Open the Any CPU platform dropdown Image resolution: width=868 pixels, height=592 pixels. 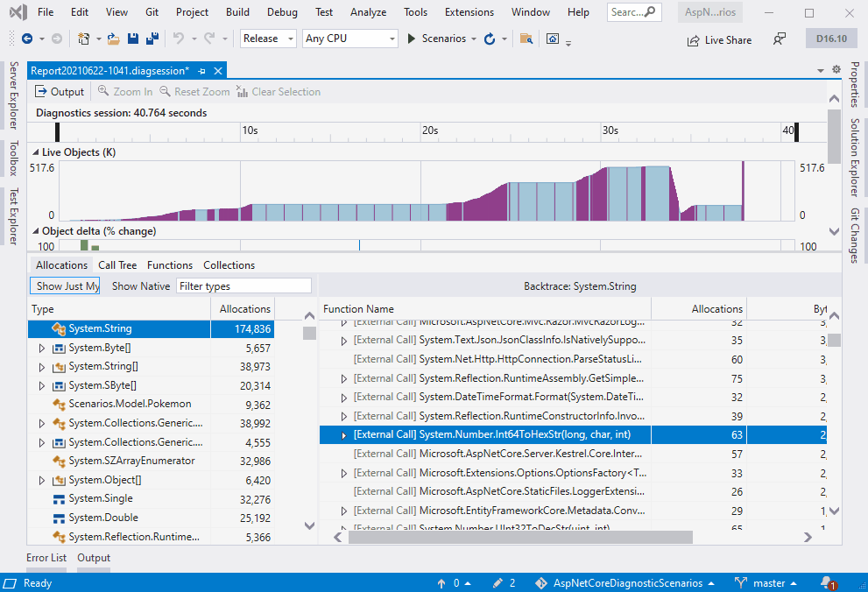point(349,39)
